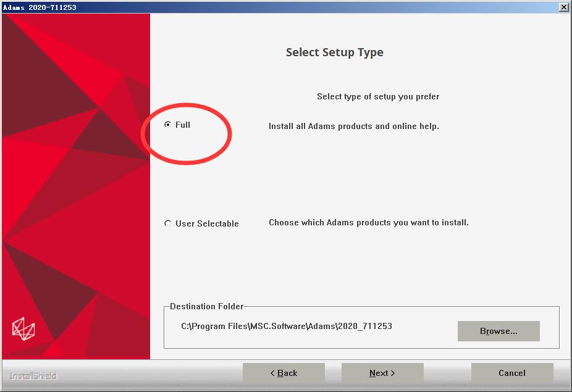
Task: Cancel the Adams installation
Action: [512, 373]
